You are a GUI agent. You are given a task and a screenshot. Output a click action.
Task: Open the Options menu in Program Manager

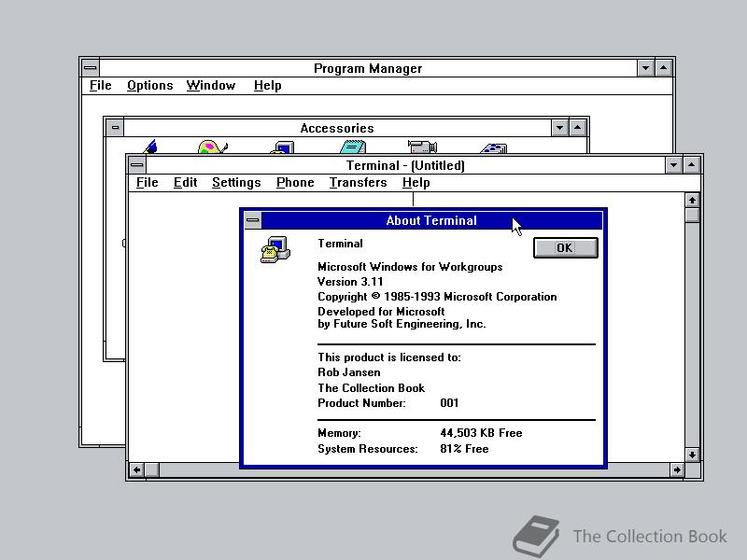pyautogui.click(x=149, y=85)
